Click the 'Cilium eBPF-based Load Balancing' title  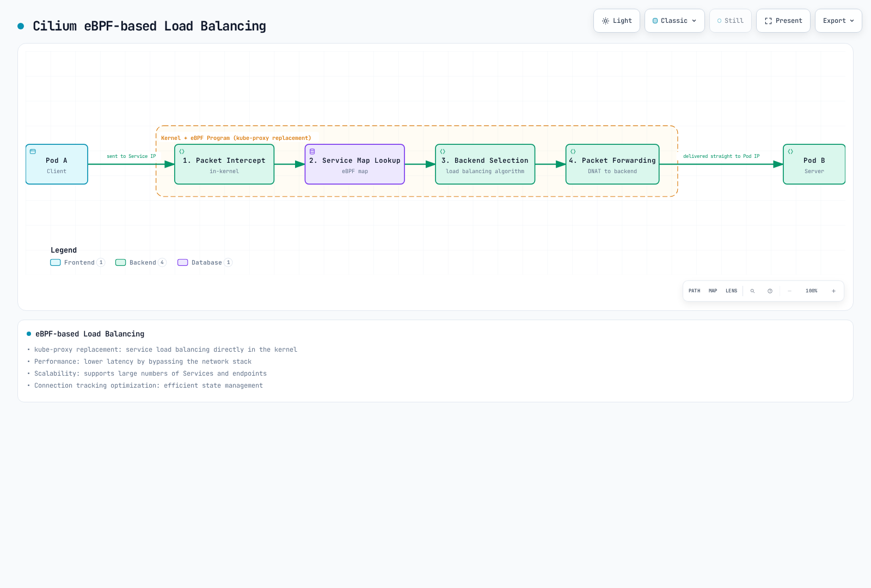click(149, 26)
